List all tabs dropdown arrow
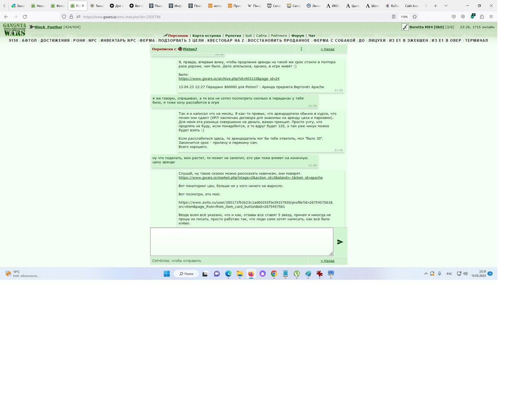532x415 pixels. pyautogui.click(x=446, y=6)
